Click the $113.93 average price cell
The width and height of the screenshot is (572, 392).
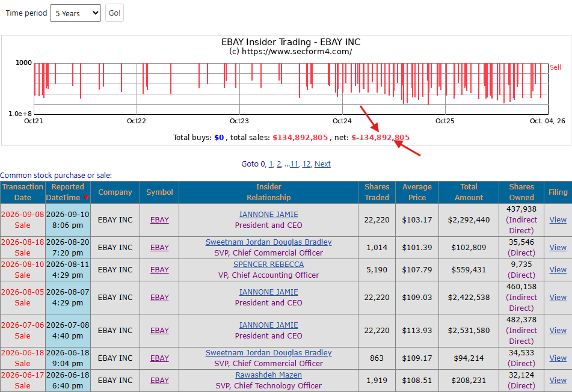417,330
